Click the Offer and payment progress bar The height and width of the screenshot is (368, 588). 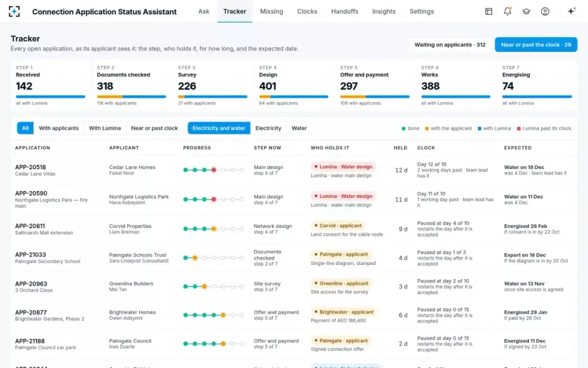tap(375, 97)
